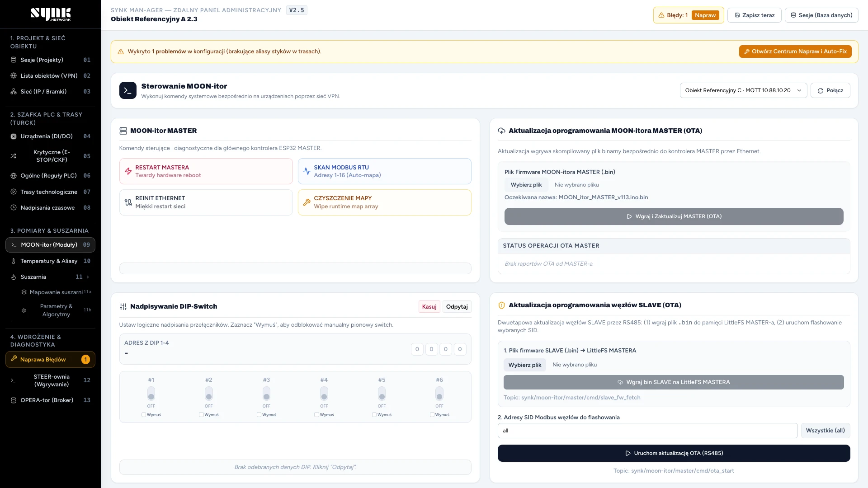Image resolution: width=868 pixels, height=488 pixels.
Task: Open STEER-ownia (Wgrywanie) menu item
Action: pos(50,380)
